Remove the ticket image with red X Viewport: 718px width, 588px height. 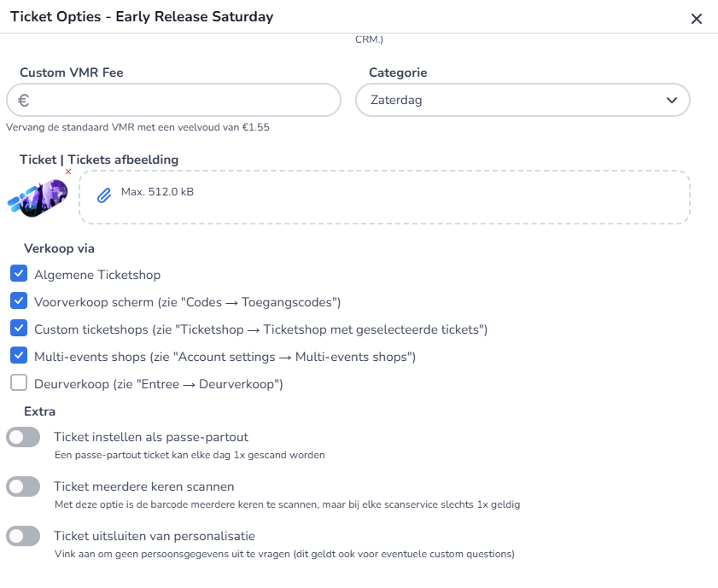click(68, 172)
